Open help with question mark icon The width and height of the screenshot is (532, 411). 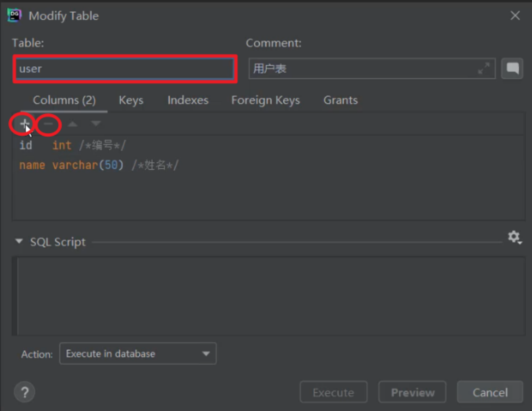coord(24,392)
